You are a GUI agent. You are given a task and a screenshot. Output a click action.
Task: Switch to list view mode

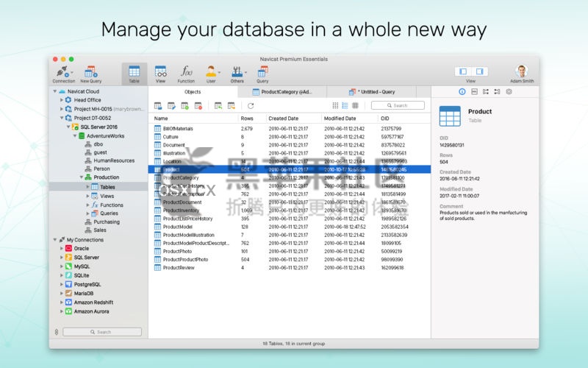345,105
